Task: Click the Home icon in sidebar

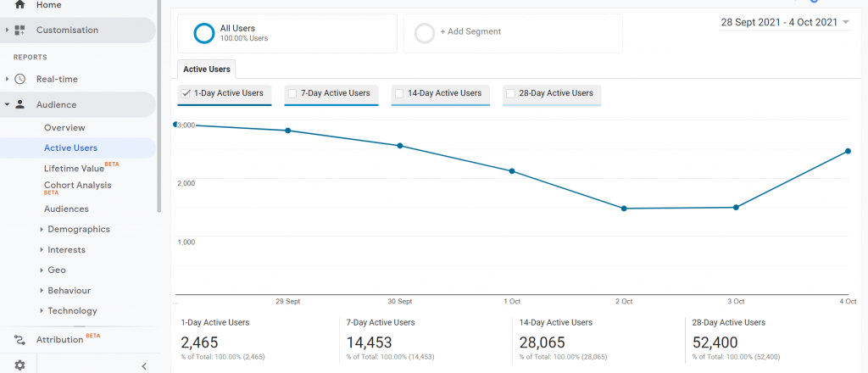Action: click(x=19, y=5)
